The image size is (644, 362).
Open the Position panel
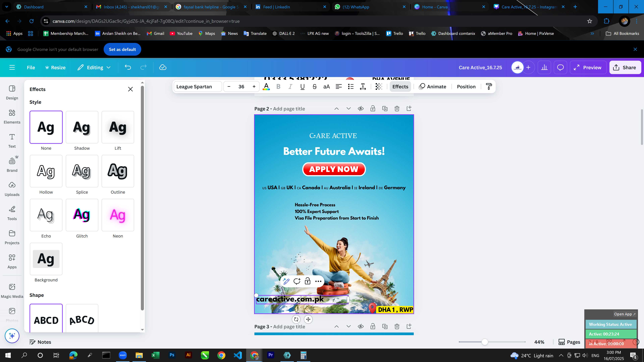[x=466, y=86]
